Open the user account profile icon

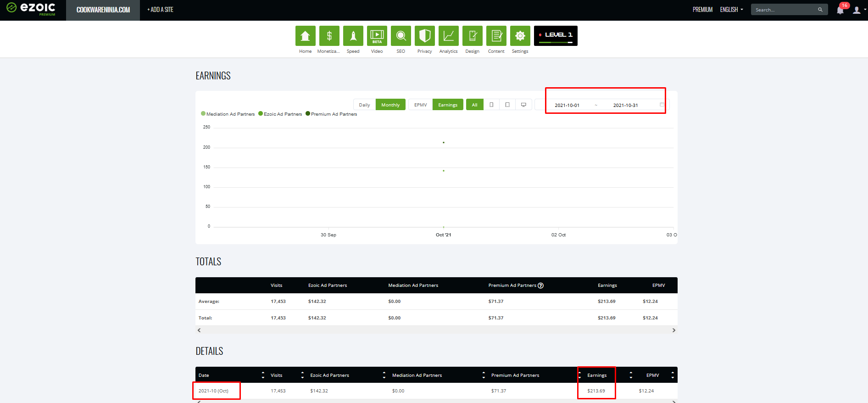(x=857, y=10)
